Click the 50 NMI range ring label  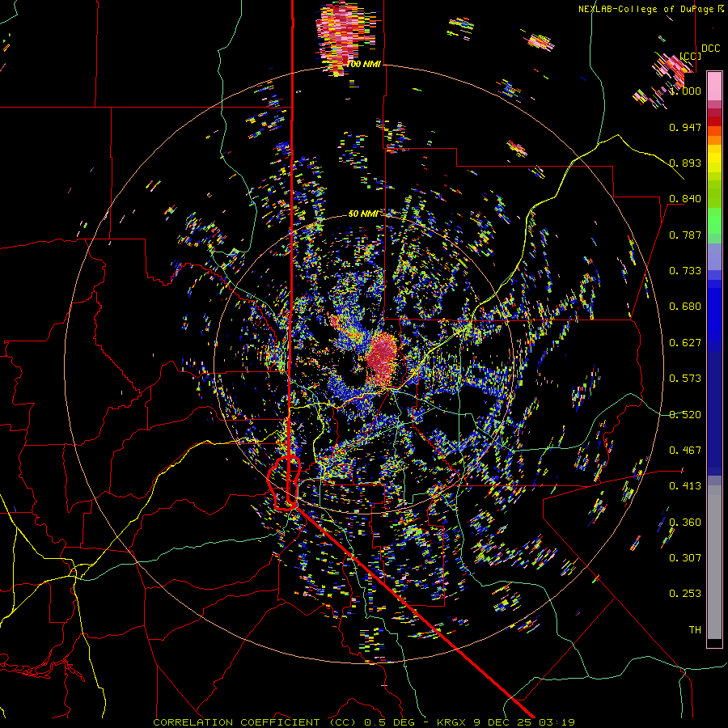click(363, 214)
